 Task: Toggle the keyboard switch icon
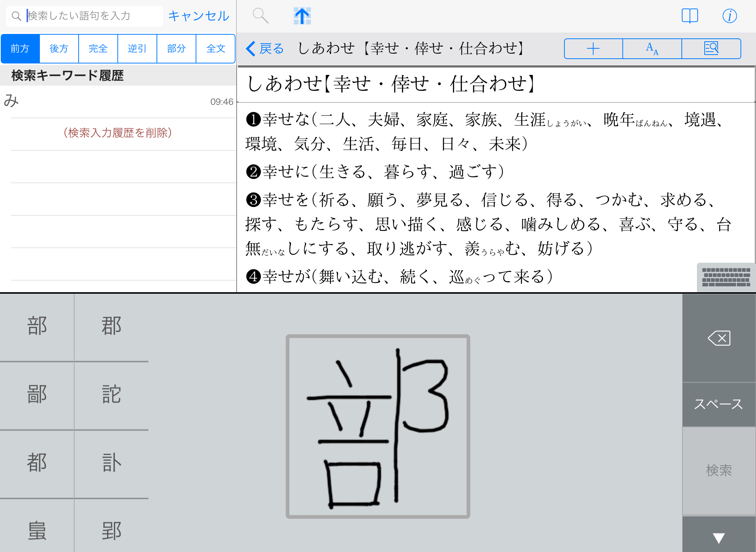click(726, 277)
